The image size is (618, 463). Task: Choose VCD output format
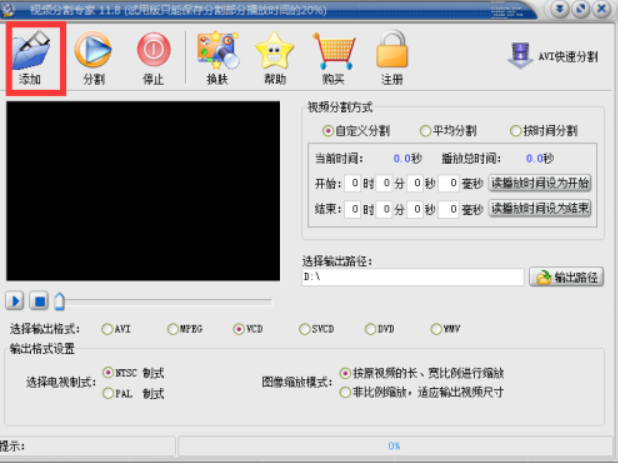248,329
